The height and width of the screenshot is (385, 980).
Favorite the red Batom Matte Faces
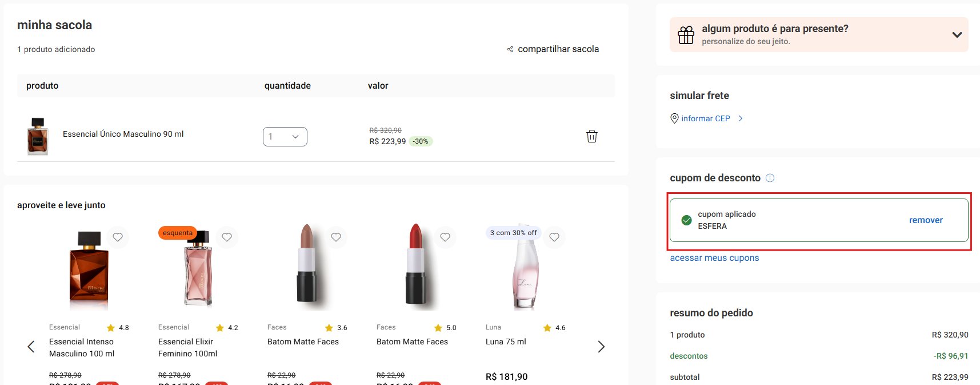[x=445, y=237]
